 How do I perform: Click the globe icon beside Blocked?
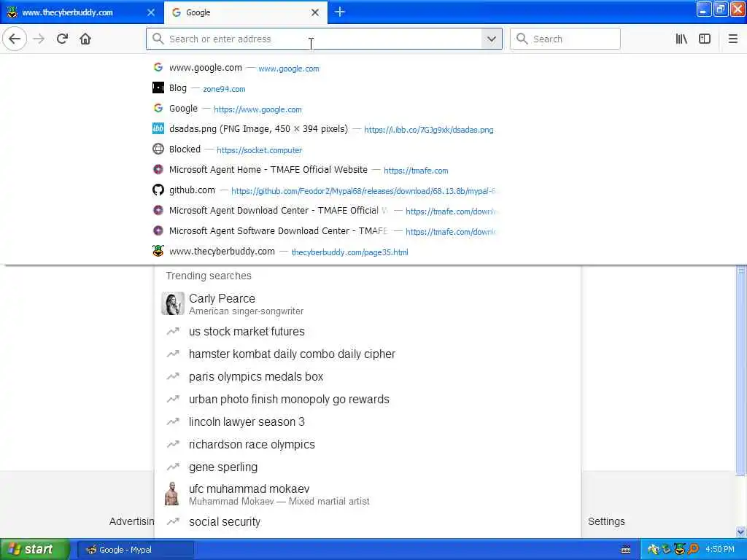coord(158,149)
